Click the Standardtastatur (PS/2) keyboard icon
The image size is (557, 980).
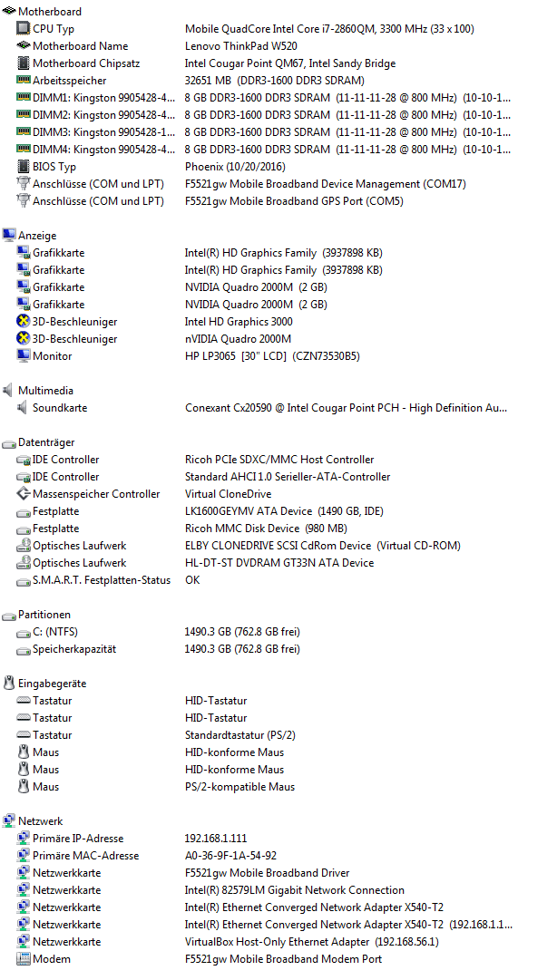point(23,735)
